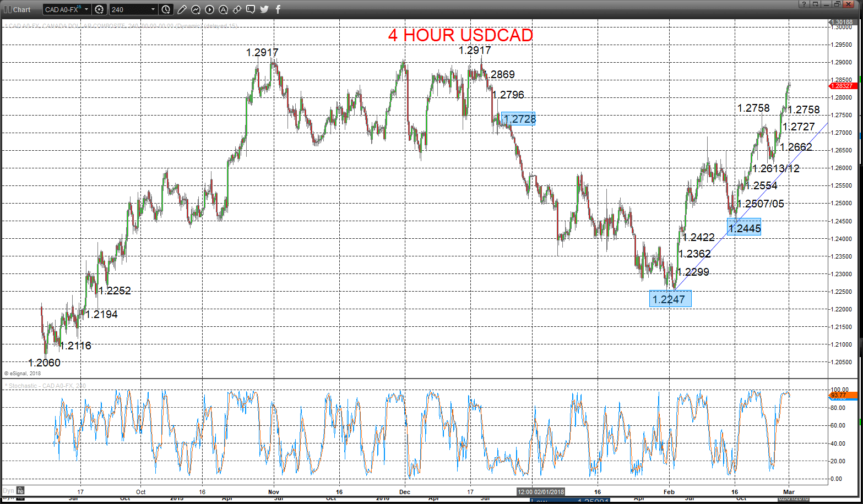Select the 1.2728 highlighted price label
This screenshot has width=863, height=504.
[518, 119]
